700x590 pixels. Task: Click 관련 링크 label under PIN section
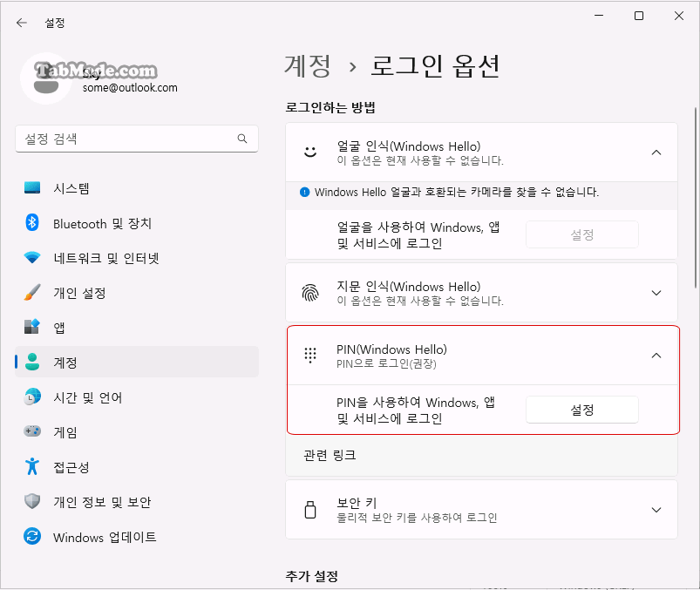(330, 455)
